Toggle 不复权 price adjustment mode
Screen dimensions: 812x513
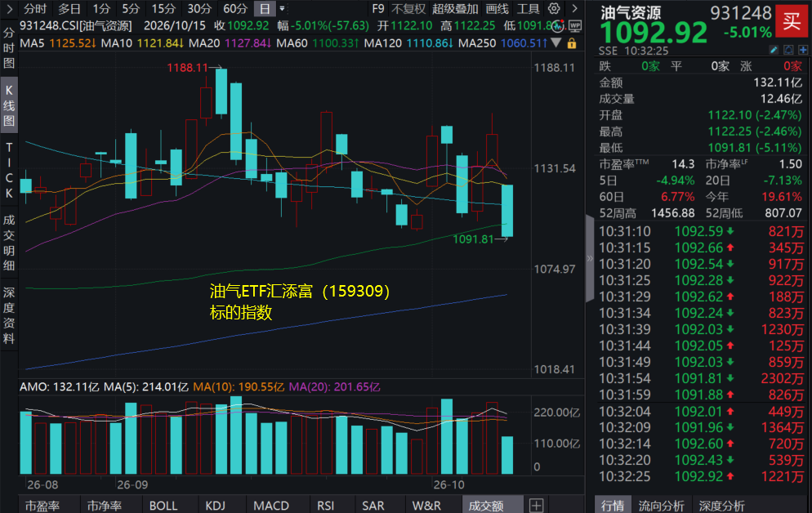click(408, 9)
